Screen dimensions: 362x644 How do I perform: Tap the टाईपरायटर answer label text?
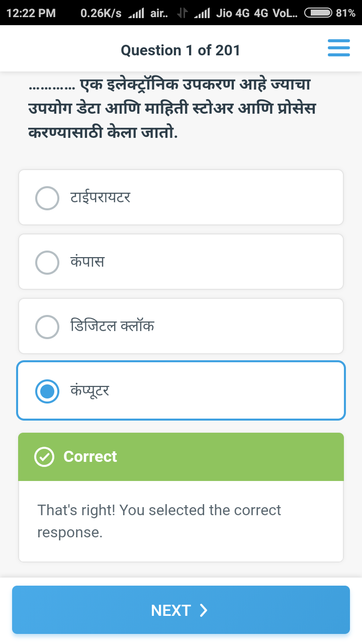pyautogui.click(x=101, y=198)
